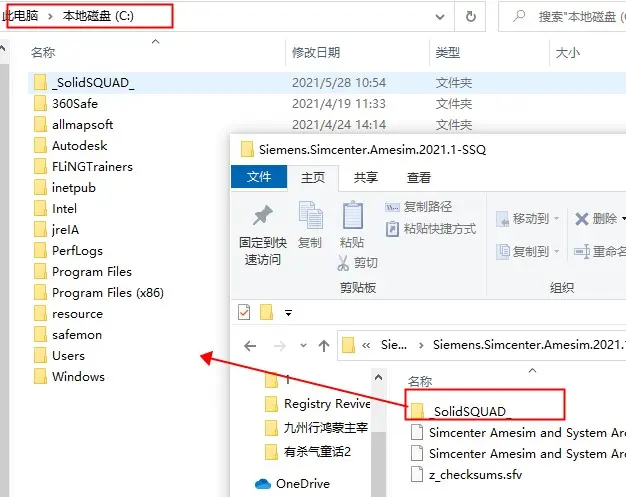Go back in Amesim folder window
This screenshot has width=626, height=497.
pyautogui.click(x=250, y=346)
